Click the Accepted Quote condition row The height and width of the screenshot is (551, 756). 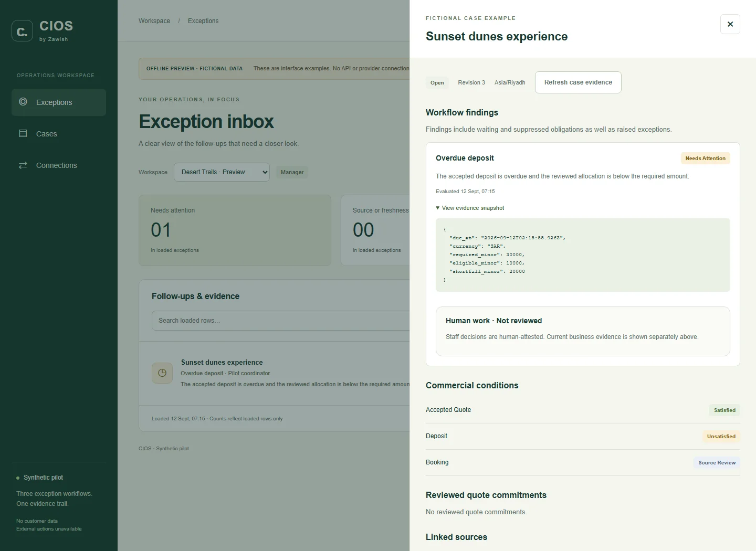pos(583,410)
